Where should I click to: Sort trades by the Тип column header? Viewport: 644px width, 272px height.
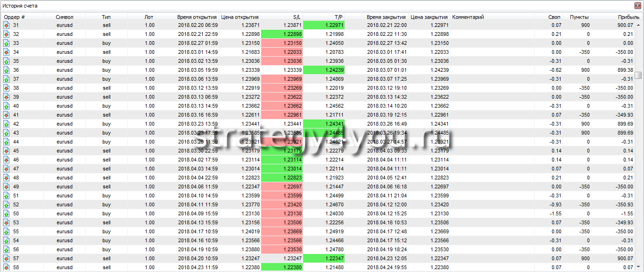tap(106, 17)
